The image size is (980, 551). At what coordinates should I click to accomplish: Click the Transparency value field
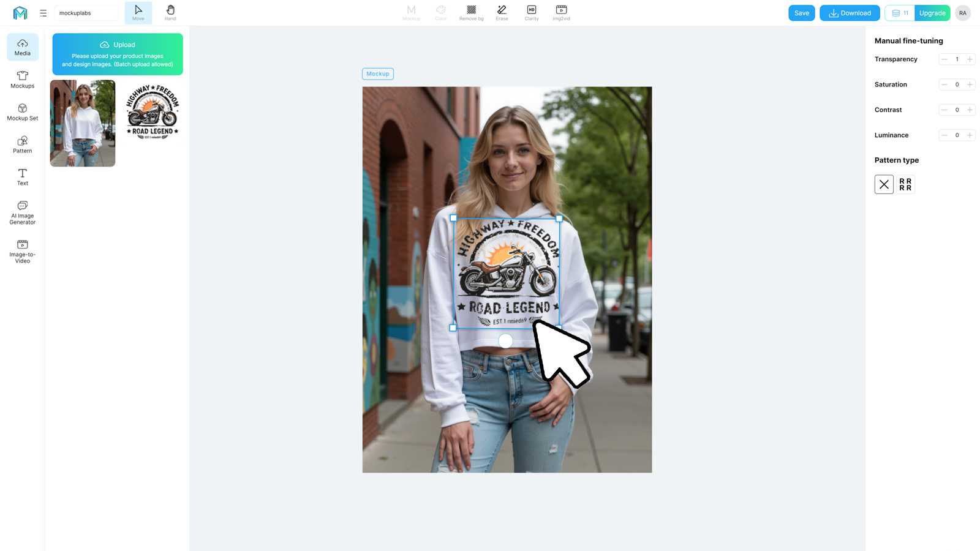(x=957, y=59)
